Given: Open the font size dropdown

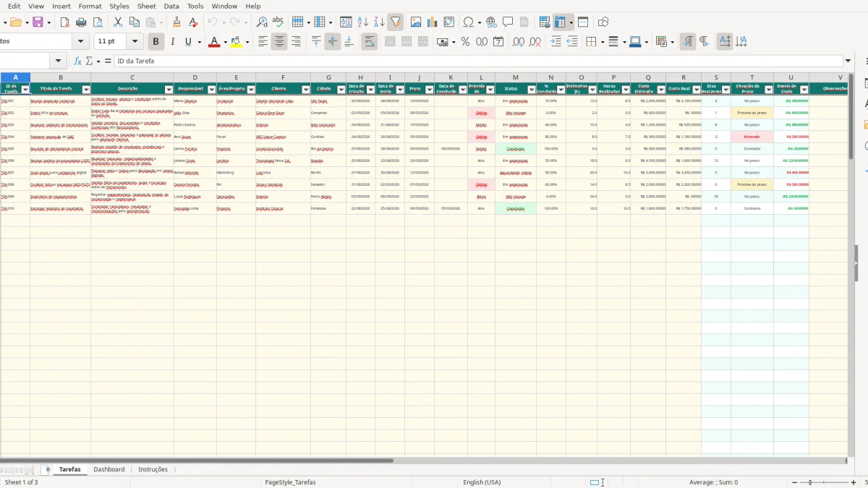Looking at the screenshot, I should [x=135, y=42].
